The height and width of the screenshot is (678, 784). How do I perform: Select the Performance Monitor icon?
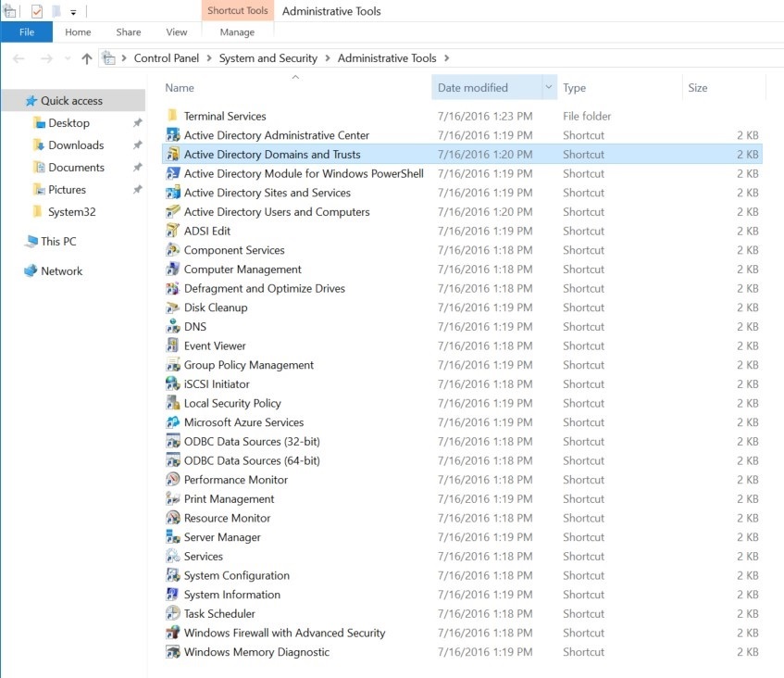coord(172,480)
